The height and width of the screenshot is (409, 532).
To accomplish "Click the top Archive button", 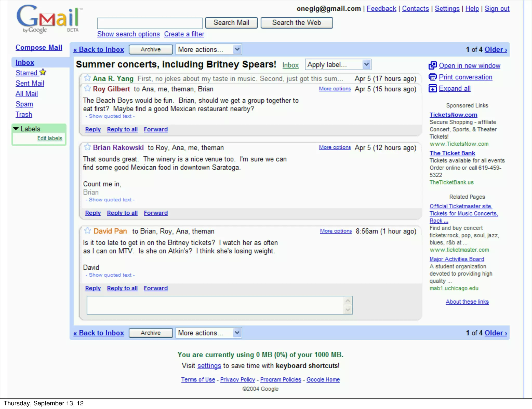I will (151, 49).
